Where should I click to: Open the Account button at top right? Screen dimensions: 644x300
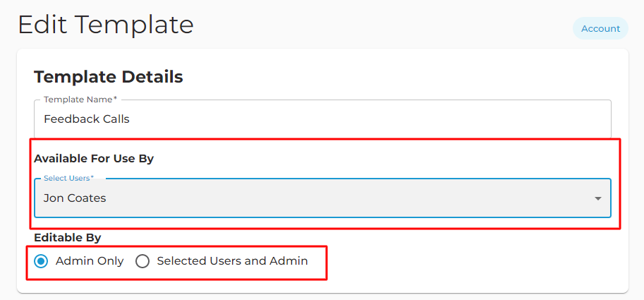pos(600,28)
